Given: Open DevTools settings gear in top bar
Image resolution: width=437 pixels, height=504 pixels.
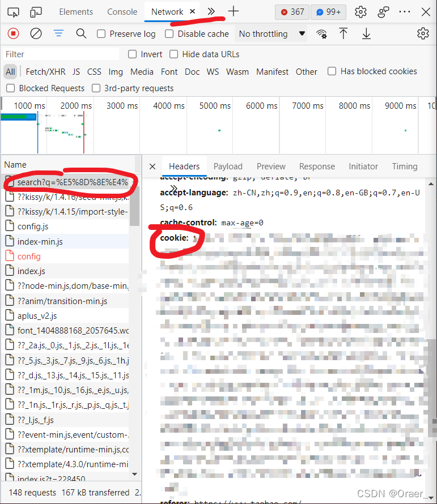Looking at the screenshot, I should [360, 12].
